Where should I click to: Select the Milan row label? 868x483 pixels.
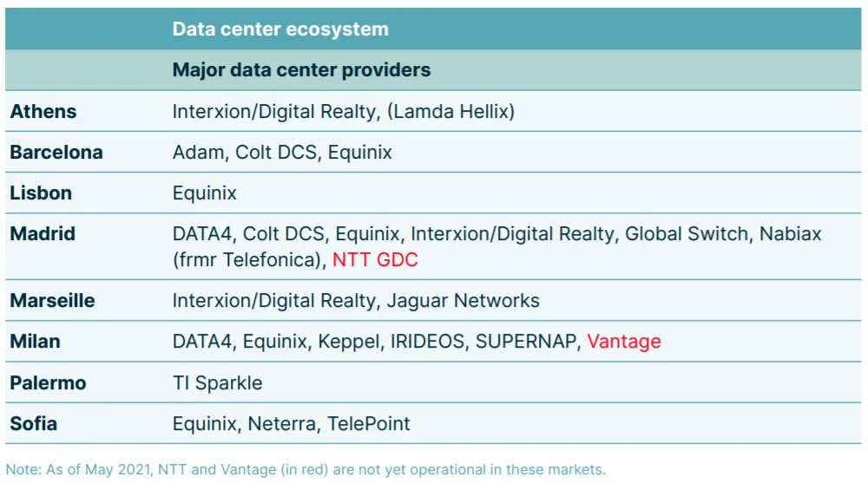pos(35,342)
